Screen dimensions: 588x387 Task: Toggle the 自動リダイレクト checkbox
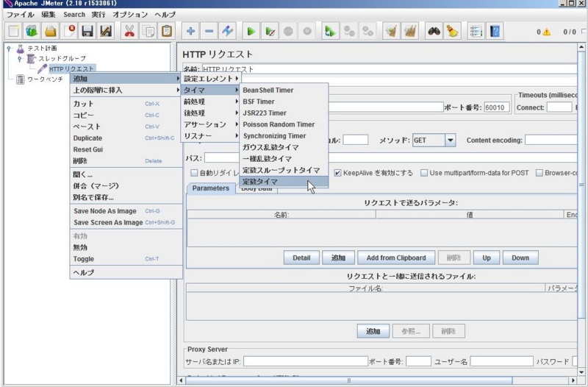[x=194, y=173]
